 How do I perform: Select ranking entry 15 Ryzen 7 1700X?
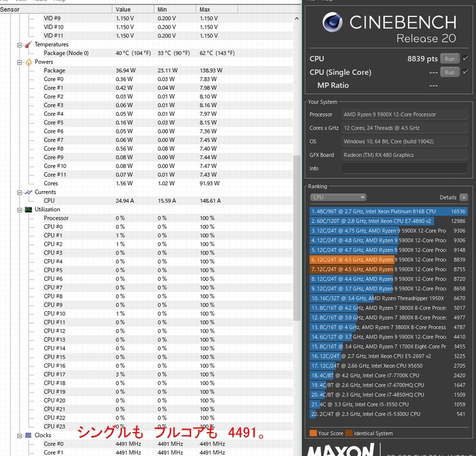coord(389,346)
